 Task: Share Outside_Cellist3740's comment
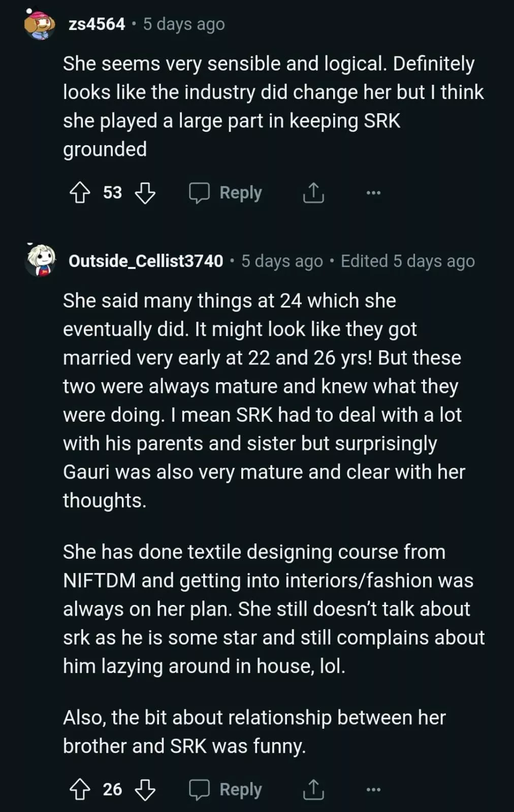(313, 790)
